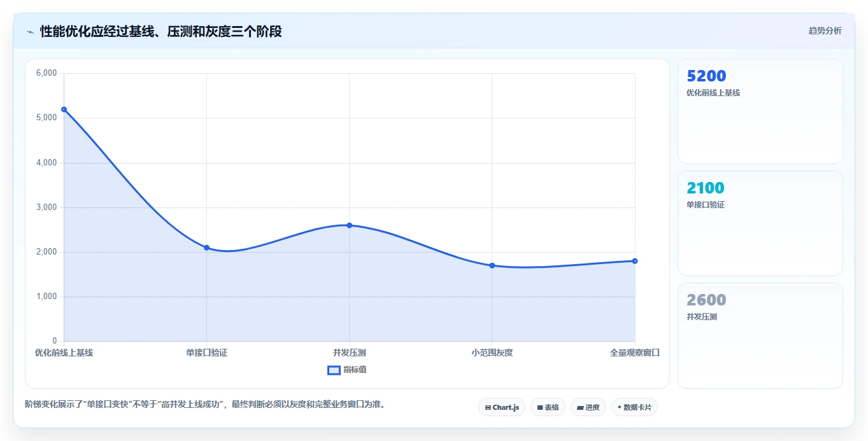The width and height of the screenshot is (868, 441).
Task: Click the card label 并发压测
Action: (x=702, y=317)
